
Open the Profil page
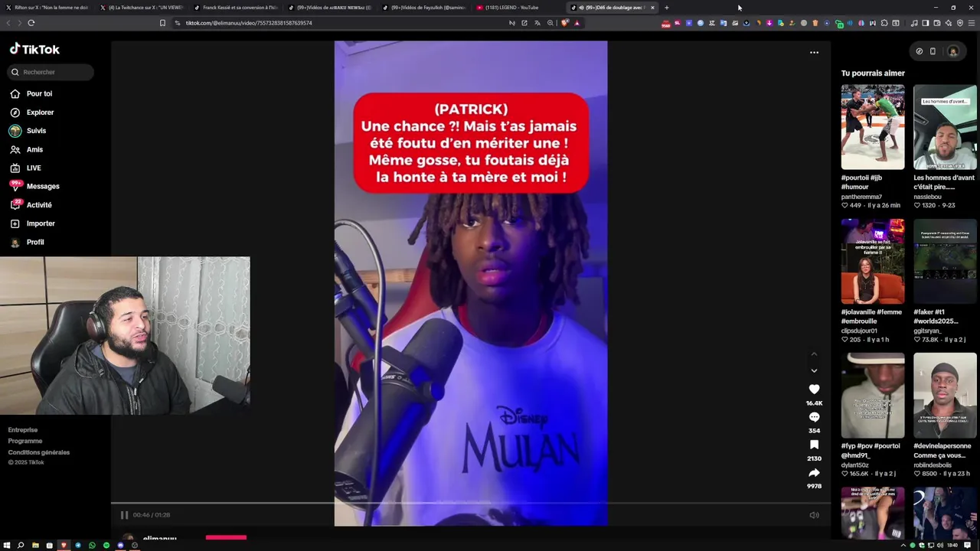coord(28,242)
